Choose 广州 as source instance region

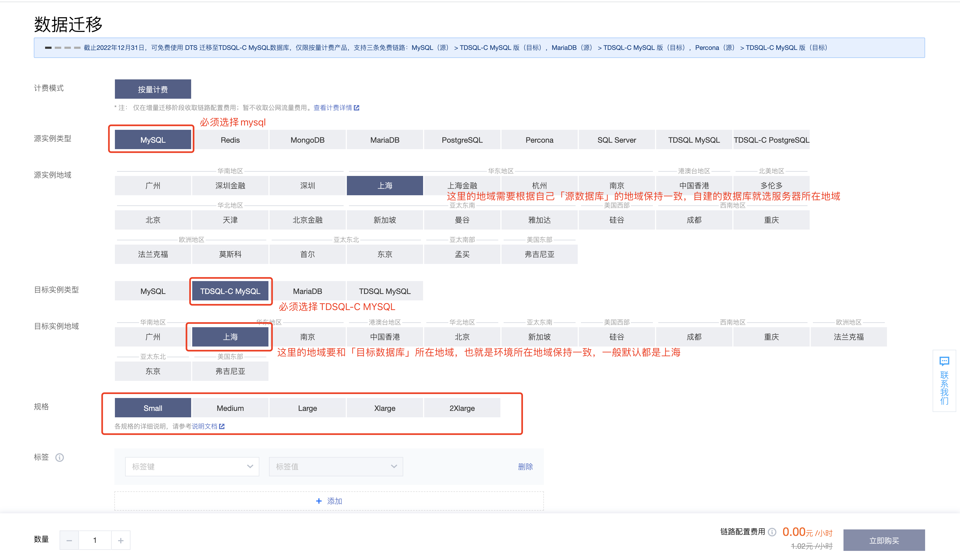coord(153,185)
